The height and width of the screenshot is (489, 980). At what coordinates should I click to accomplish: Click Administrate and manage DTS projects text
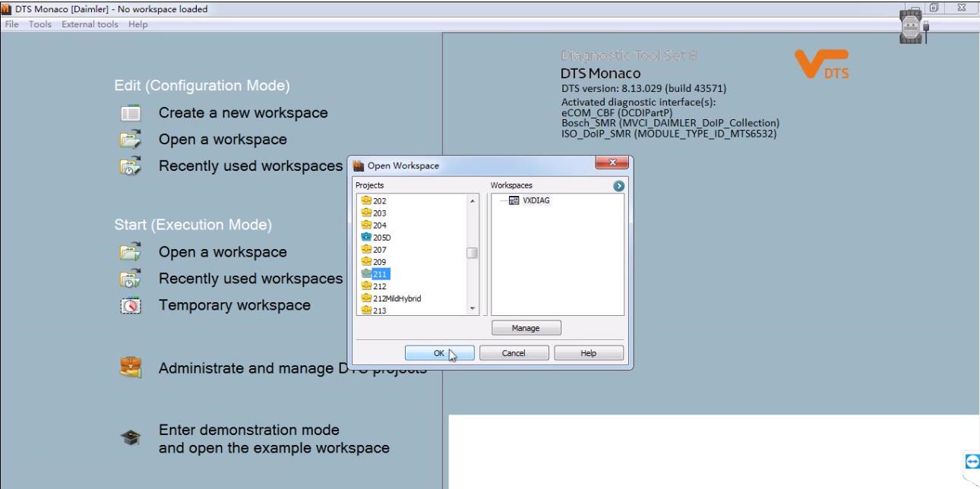pyautogui.click(x=292, y=368)
